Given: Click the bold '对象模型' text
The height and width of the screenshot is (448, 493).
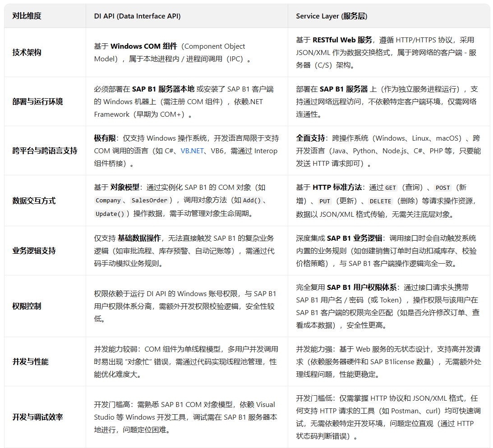Looking at the screenshot, I should (x=125, y=187).
